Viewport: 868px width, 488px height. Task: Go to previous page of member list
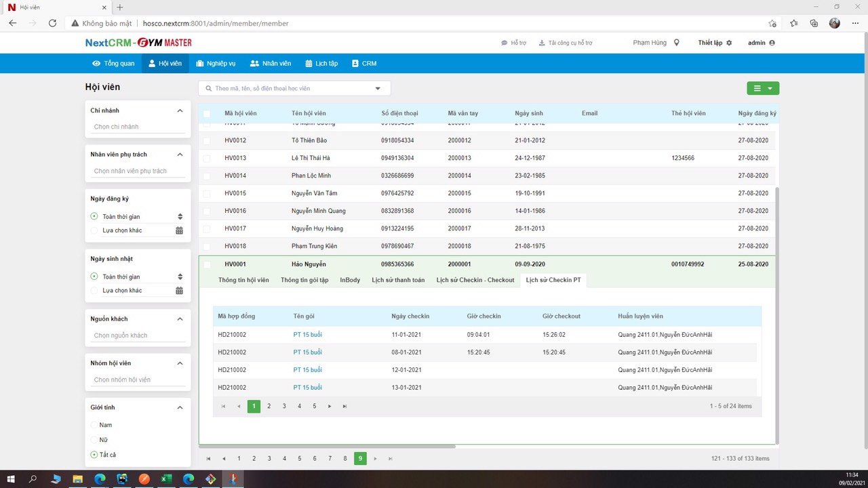point(224,459)
